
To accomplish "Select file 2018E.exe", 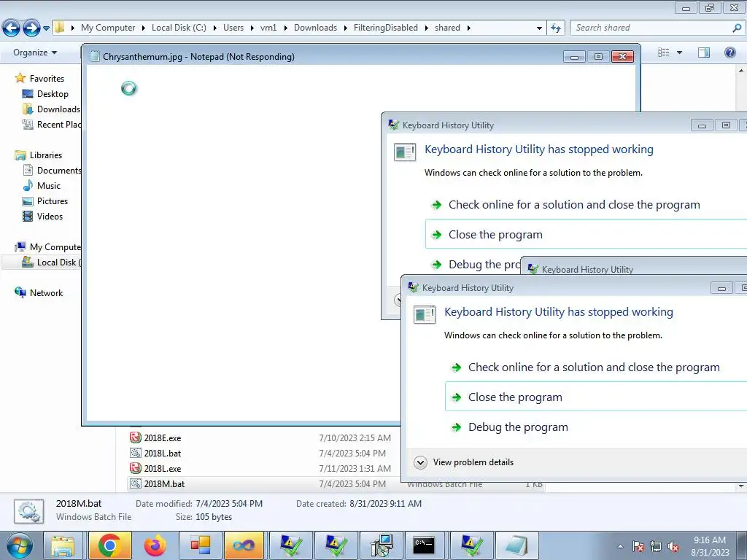I will (163, 438).
